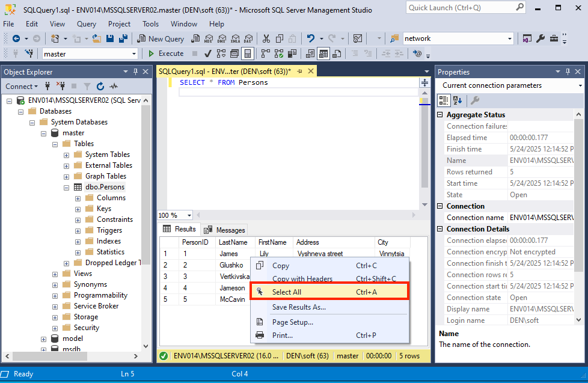The height and width of the screenshot is (383, 588).
Task: Open the master database dropdown
Action: pyautogui.click(x=134, y=54)
